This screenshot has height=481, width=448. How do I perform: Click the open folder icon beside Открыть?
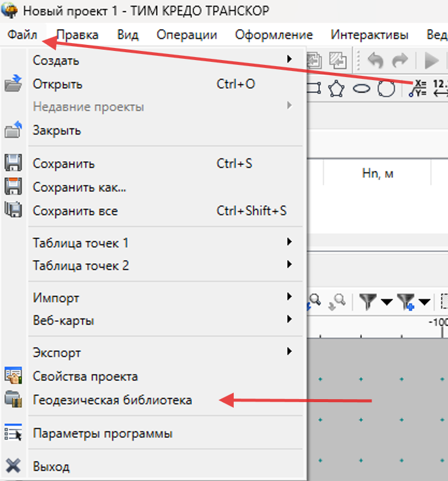point(13,84)
